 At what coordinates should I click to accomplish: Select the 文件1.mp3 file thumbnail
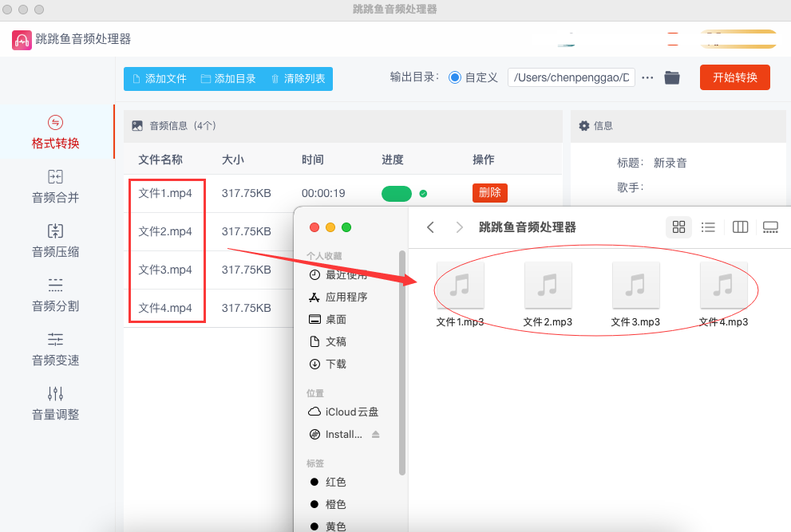point(460,285)
